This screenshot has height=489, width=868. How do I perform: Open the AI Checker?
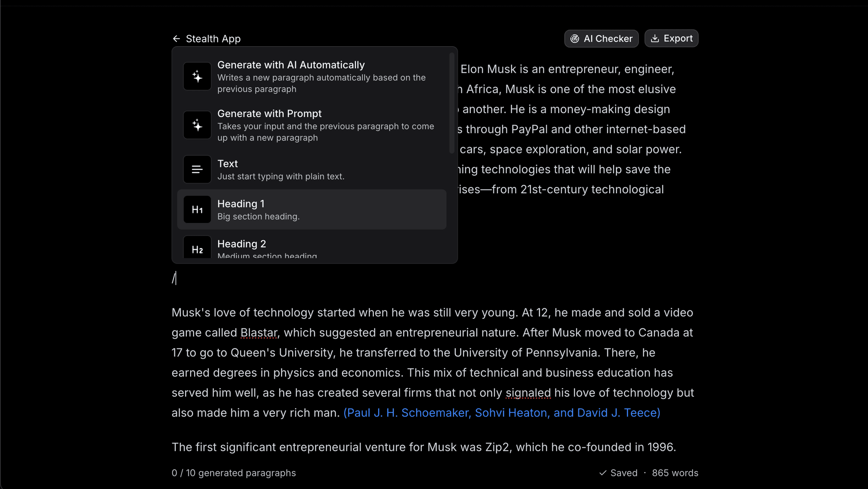601,38
